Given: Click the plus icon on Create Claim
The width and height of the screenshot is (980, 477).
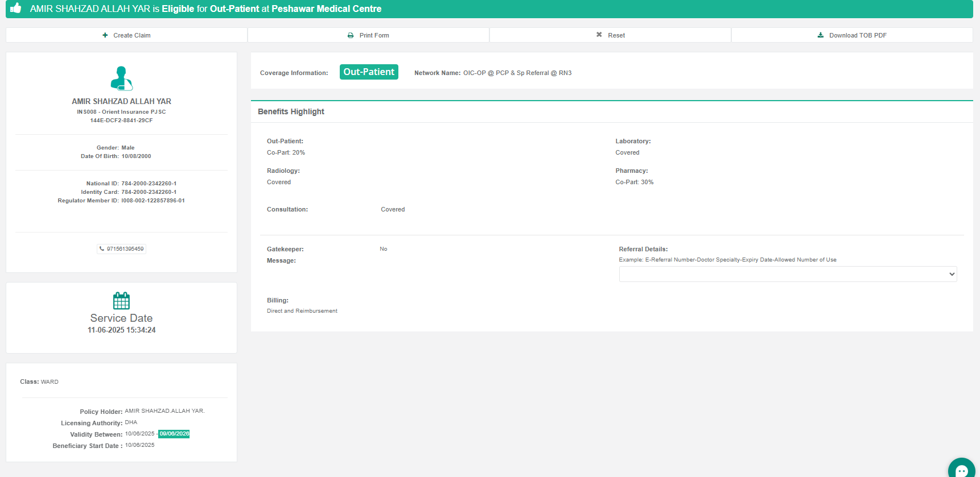Looking at the screenshot, I should 105,35.
